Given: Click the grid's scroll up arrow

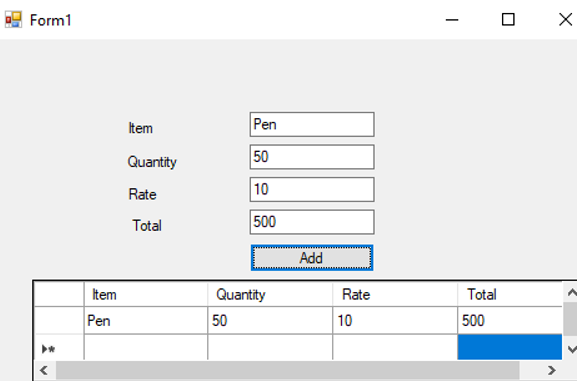Looking at the screenshot, I should point(571,293).
